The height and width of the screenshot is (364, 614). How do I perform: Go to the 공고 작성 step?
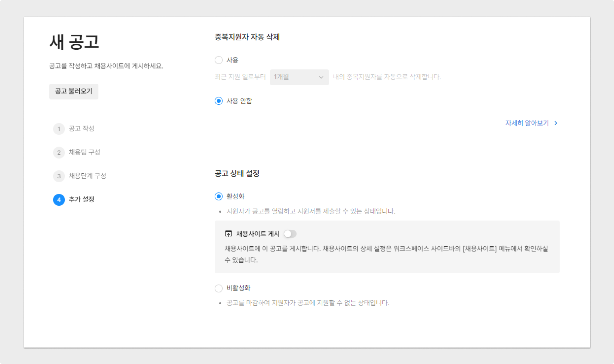coord(81,129)
